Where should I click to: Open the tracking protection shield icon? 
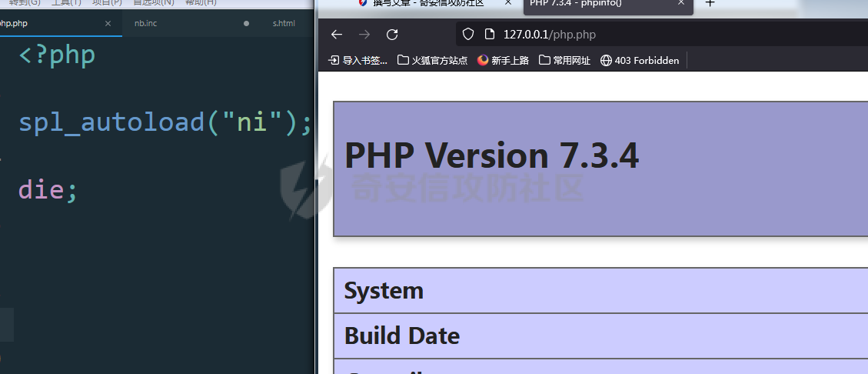[468, 35]
